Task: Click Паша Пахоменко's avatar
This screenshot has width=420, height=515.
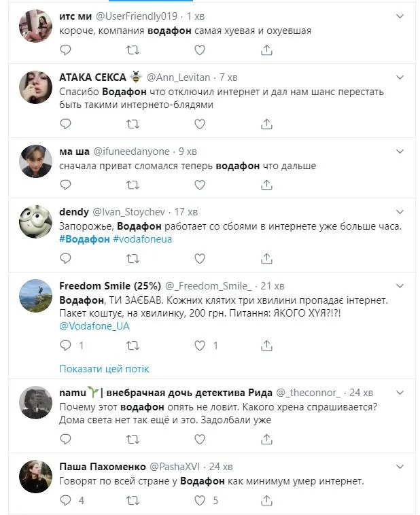Action: [35, 476]
